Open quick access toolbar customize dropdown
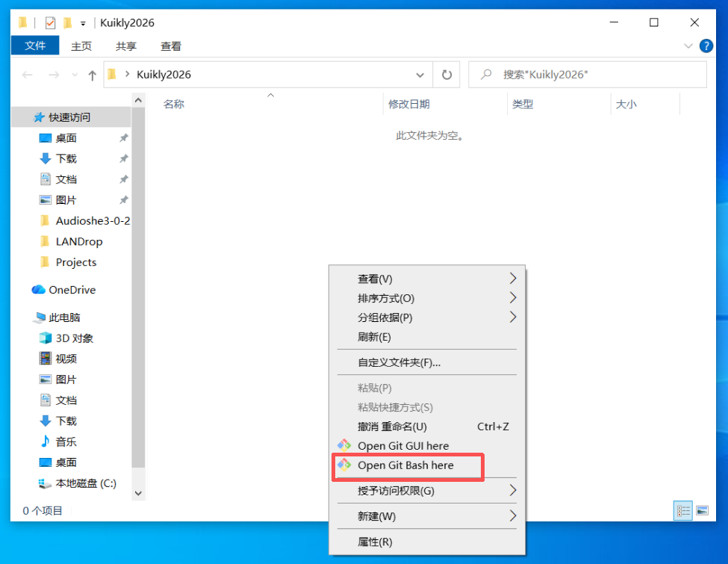 (x=83, y=22)
